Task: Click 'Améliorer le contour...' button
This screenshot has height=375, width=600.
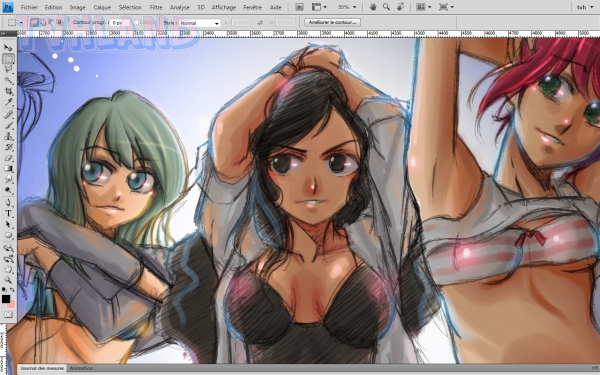Action: coord(332,23)
